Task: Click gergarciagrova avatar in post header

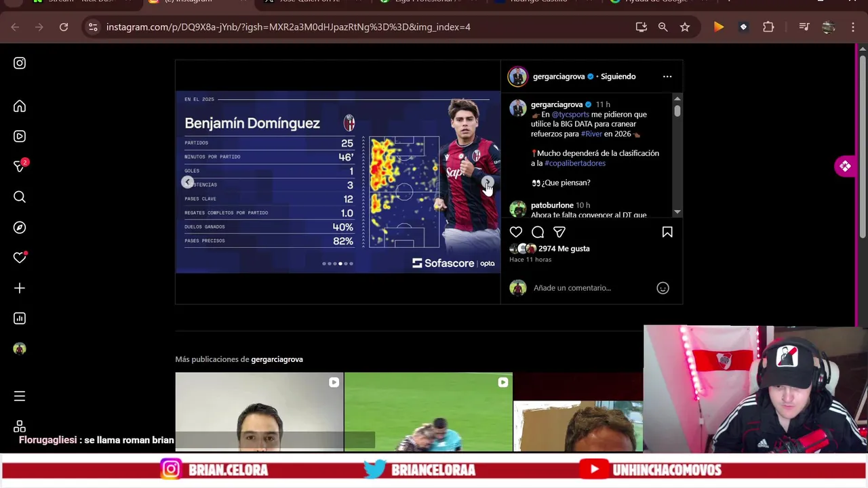Action: click(x=518, y=77)
